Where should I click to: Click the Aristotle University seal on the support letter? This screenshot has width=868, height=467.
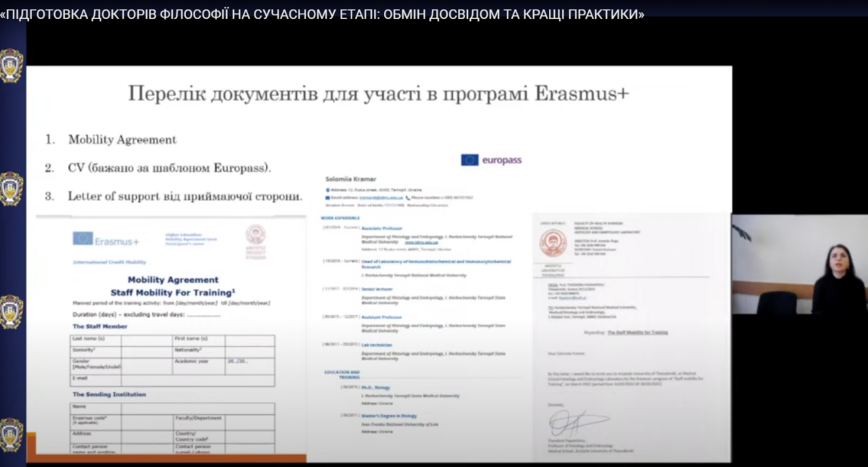click(553, 243)
